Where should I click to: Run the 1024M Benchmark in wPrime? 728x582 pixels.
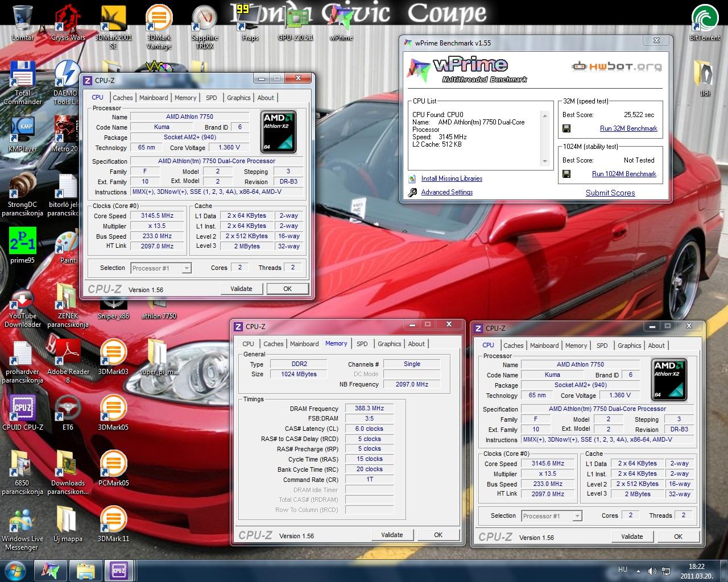point(624,174)
